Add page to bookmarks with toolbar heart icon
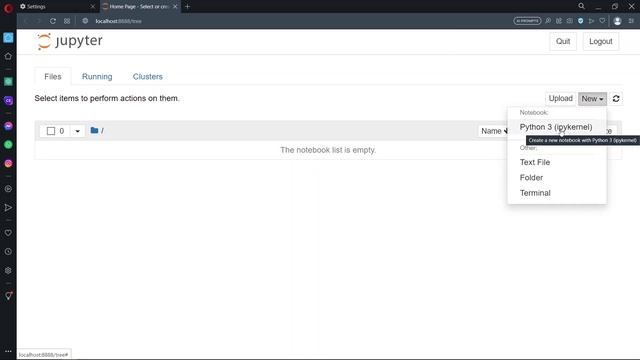640x360 pixels. (602, 21)
